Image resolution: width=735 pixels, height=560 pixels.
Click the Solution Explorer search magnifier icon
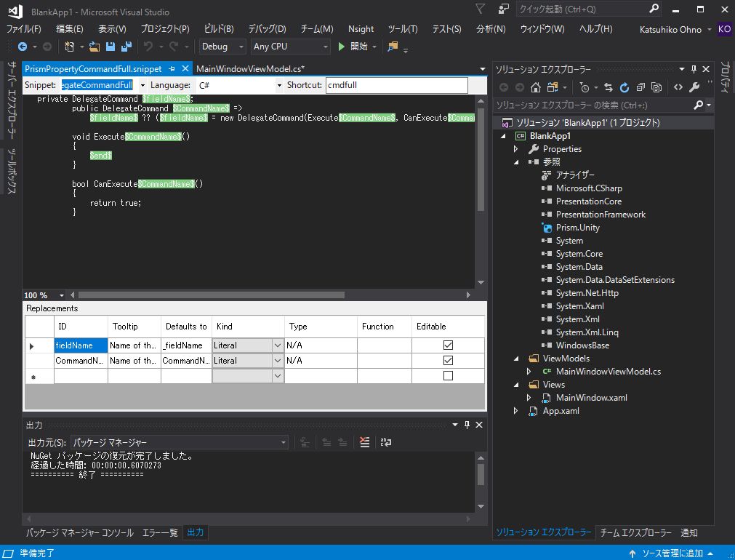tap(698, 105)
